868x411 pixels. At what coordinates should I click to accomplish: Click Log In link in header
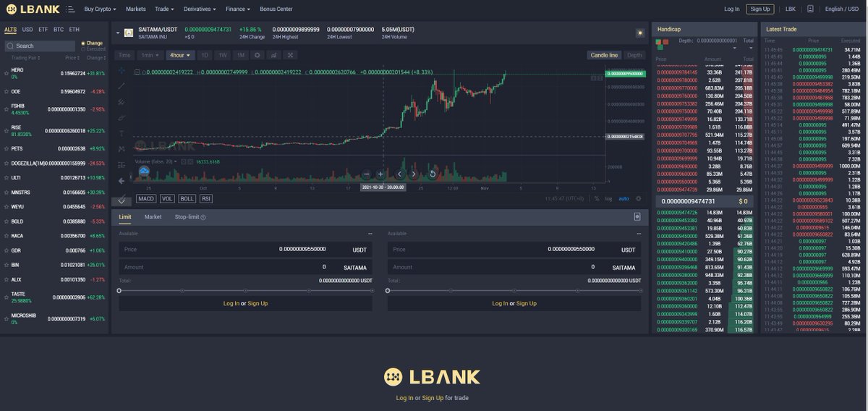point(732,9)
